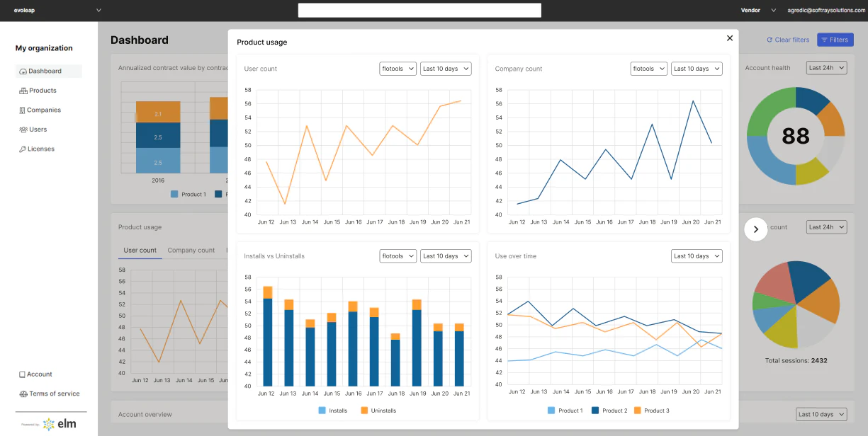Screen dimensions: 868x436
Task: Open the flotools product dropdown for User count
Action: click(398, 69)
